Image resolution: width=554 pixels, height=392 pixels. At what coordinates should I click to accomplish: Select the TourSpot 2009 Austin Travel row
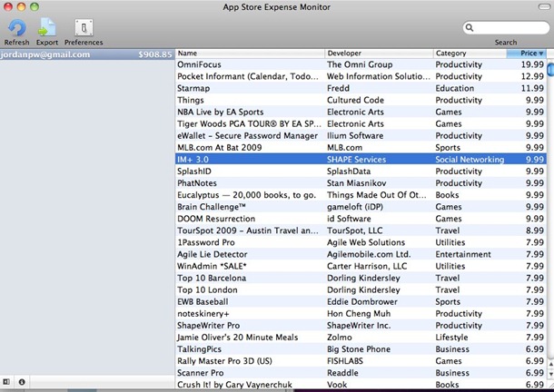pos(361,230)
